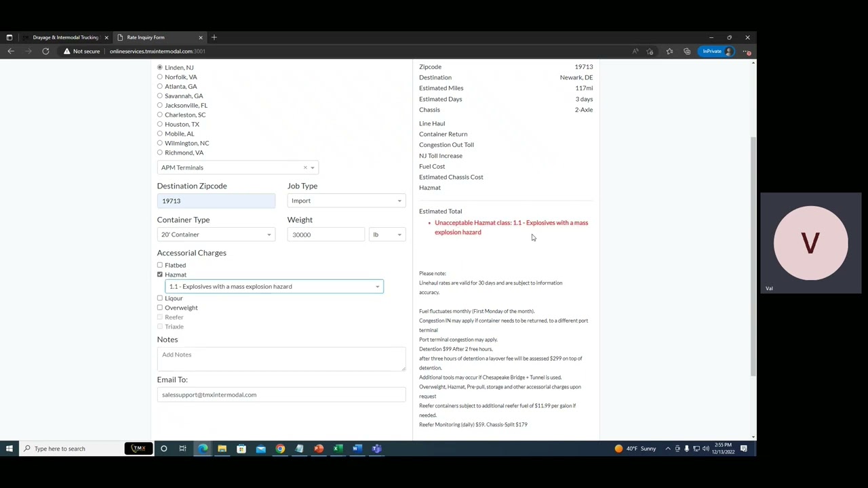Open the notification center icon
The image size is (868, 488).
[x=744, y=449]
